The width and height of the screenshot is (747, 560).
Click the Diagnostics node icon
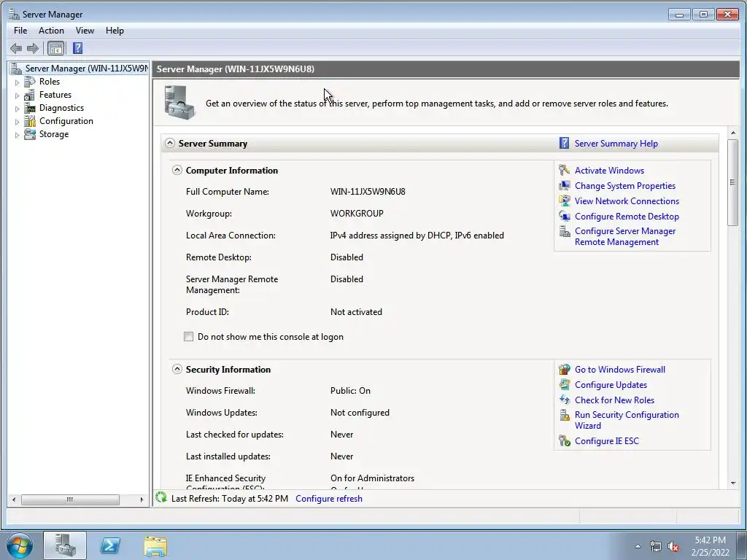29,108
